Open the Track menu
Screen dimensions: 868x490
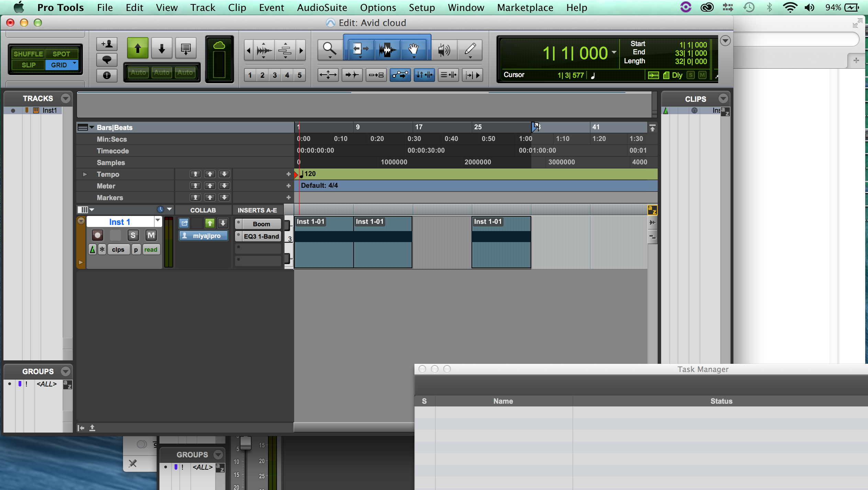(203, 7)
